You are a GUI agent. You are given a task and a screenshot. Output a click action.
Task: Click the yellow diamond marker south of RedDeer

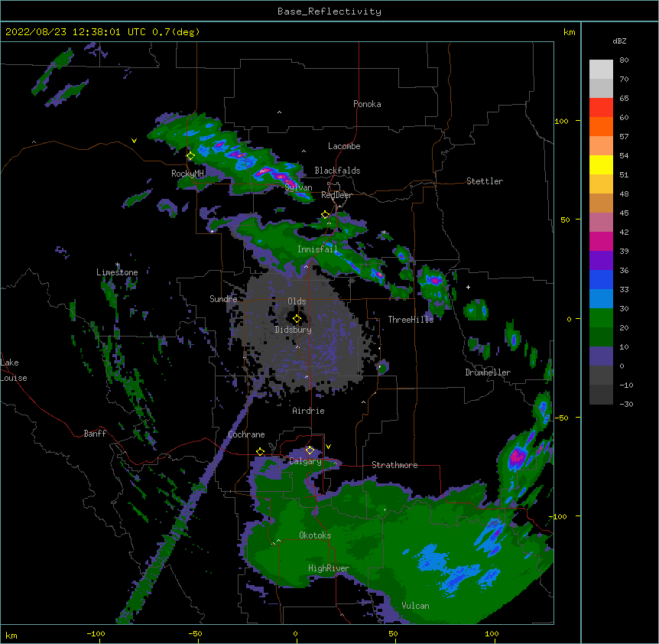[x=325, y=215]
